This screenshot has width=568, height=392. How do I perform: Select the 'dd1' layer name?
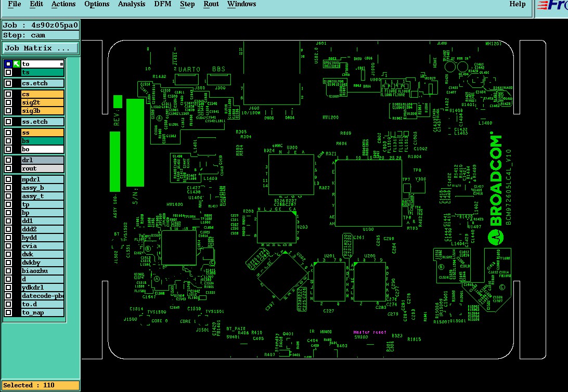click(x=42, y=221)
